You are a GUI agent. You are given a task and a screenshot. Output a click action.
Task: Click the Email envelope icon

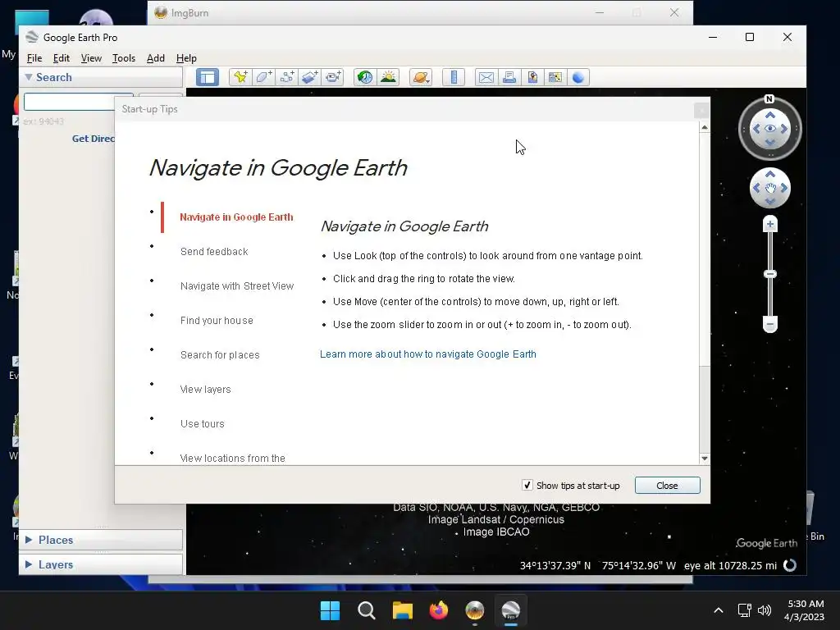coord(486,77)
